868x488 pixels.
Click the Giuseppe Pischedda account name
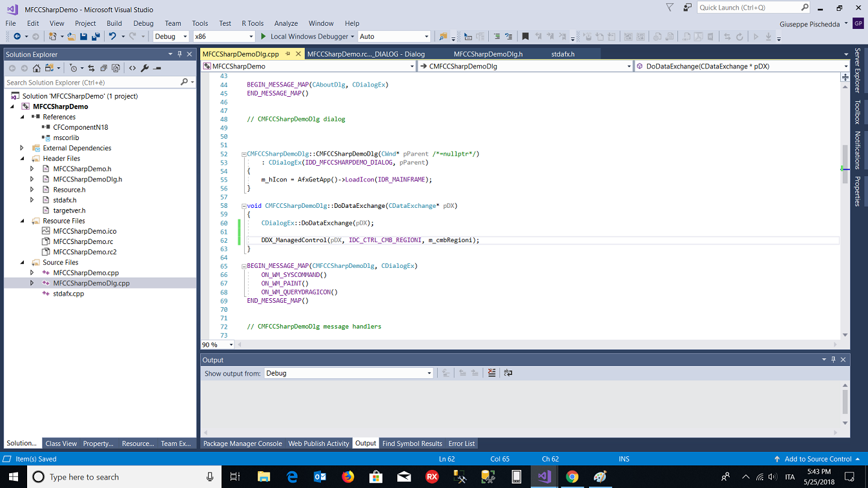point(809,23)
